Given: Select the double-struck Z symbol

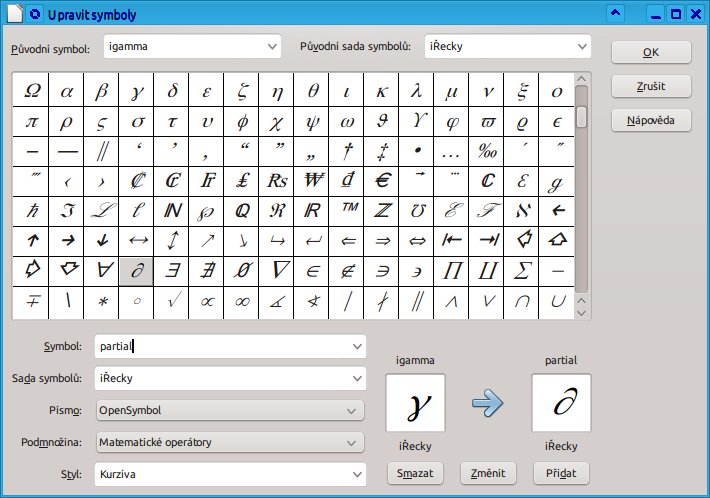Looking at the screenshot, I should tap(382, 211).
